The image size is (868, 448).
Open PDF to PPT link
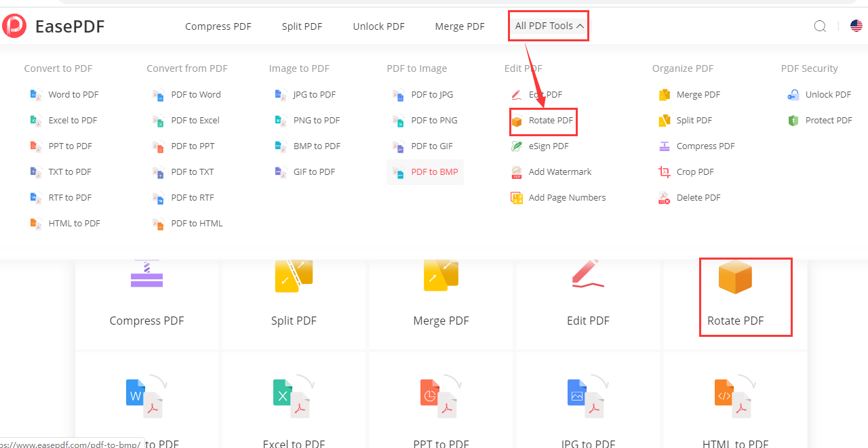[x=193, y=146]
